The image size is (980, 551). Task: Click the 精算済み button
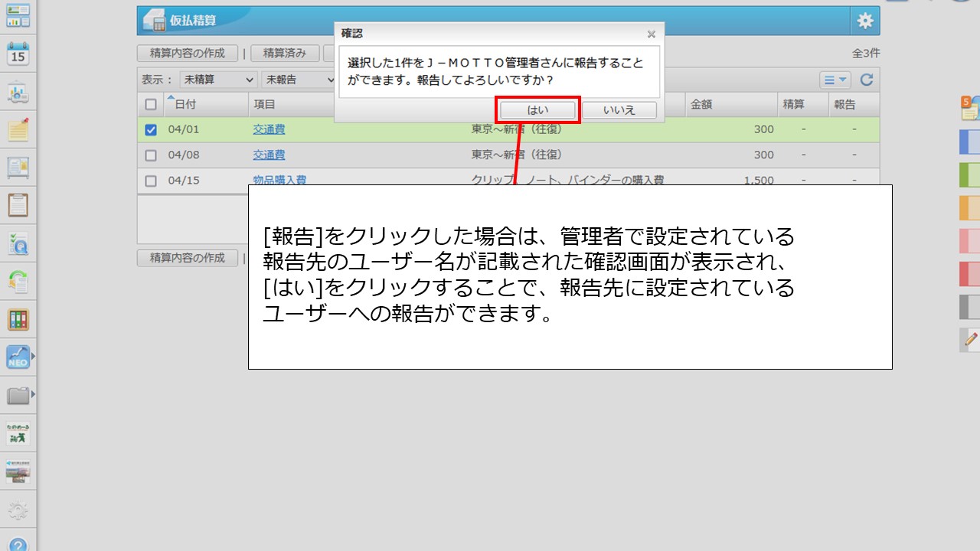pyautogui.click(x=285, y=54)
